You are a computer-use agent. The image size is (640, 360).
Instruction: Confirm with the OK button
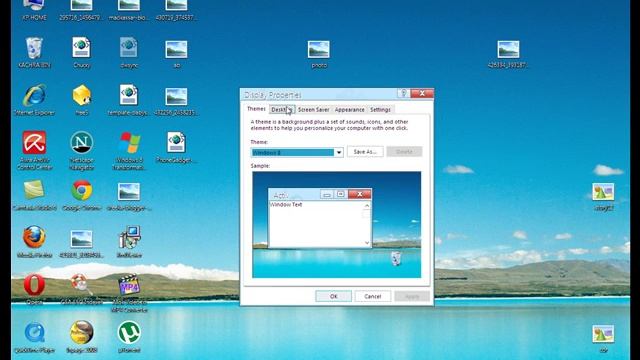point(333,296)
